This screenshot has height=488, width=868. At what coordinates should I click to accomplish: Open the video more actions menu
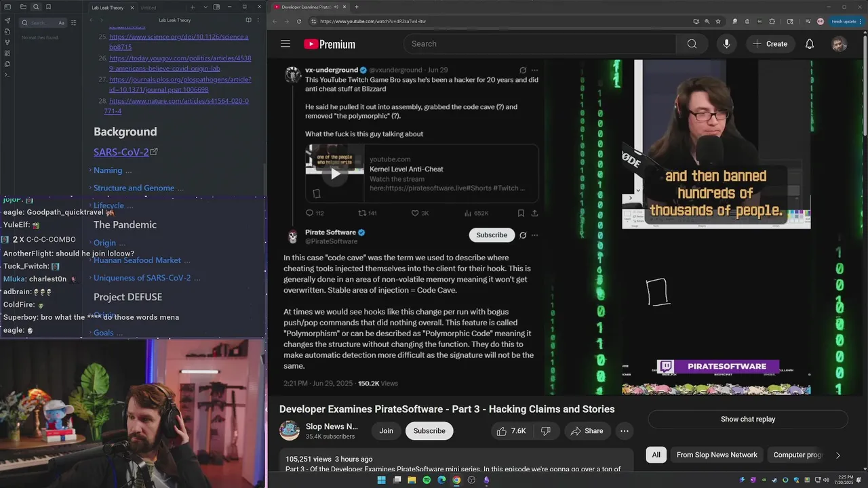tap(625, 431)
